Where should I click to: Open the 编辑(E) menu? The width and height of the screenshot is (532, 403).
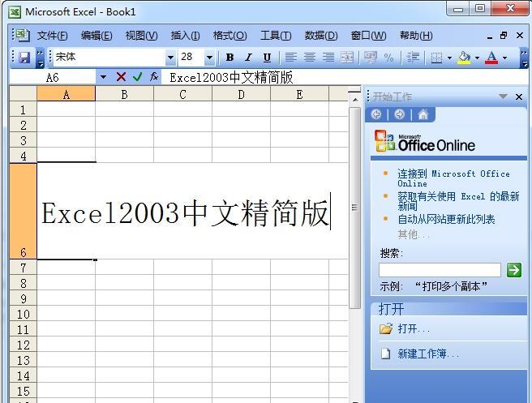pos(97,36)
